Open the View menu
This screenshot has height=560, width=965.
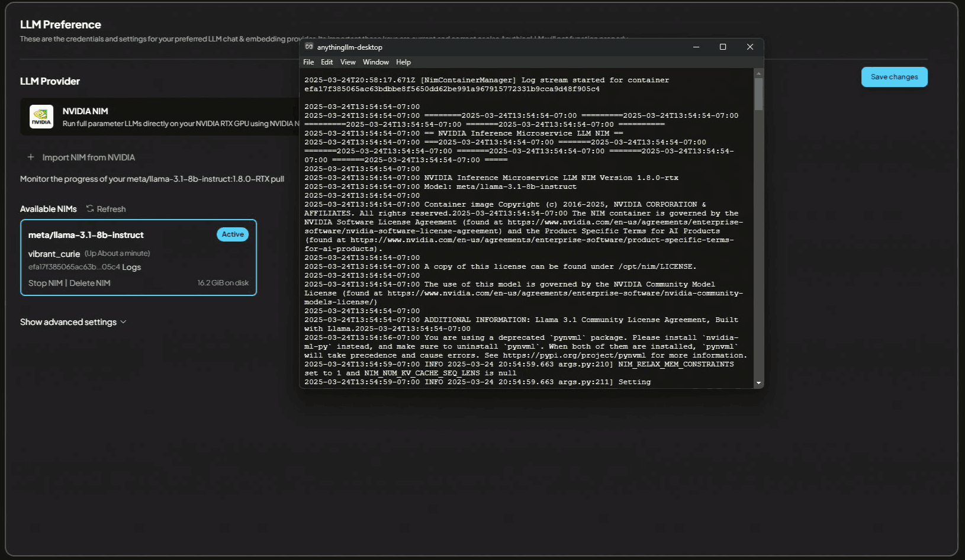[348, 62]
